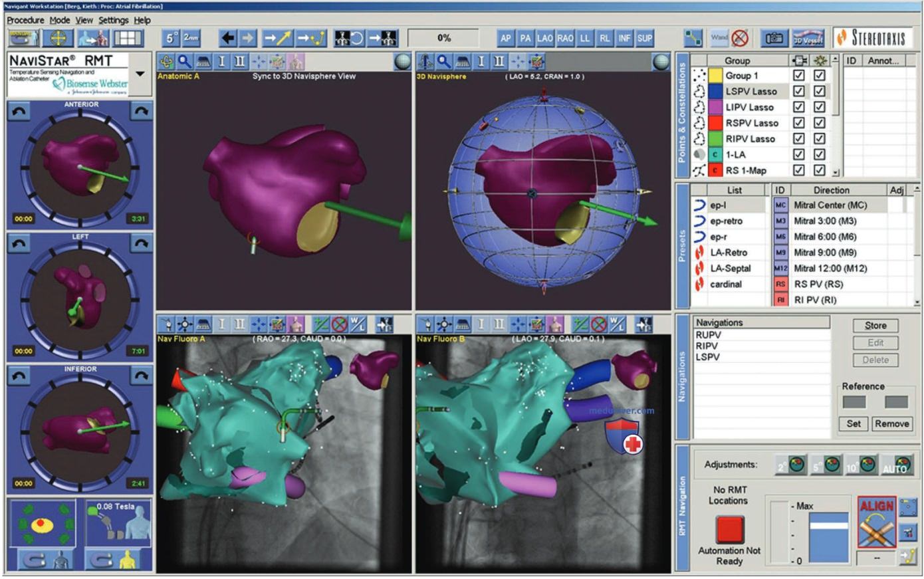The width and height of the screenshot is (924, 579).
Task: Open the Procedure menu
Action: click(x=25, y=21)
